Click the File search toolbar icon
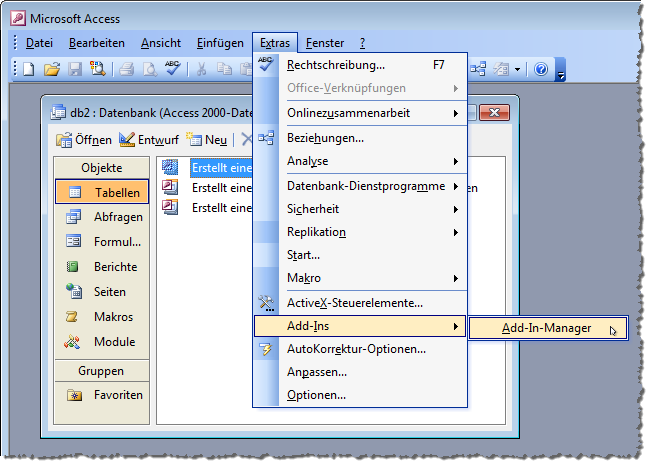Screen dimensions: 650x466 coord(98,69)
